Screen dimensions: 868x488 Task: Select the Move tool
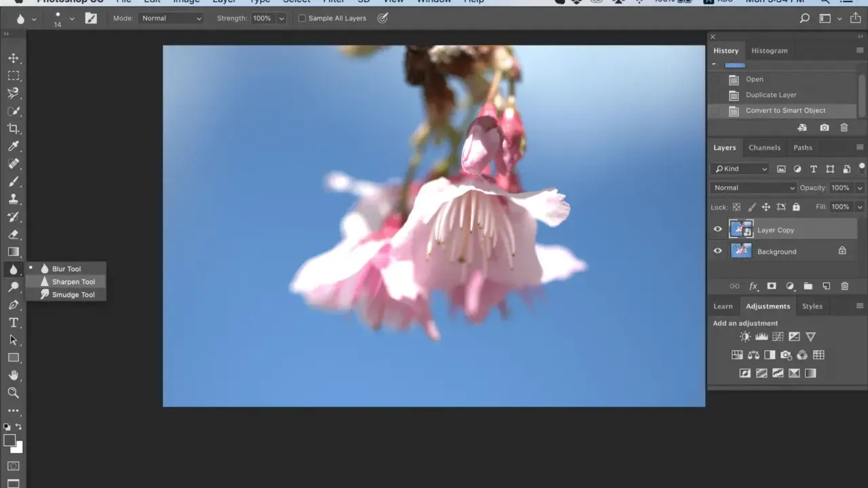pyautogui.click(x=13, y=58)
